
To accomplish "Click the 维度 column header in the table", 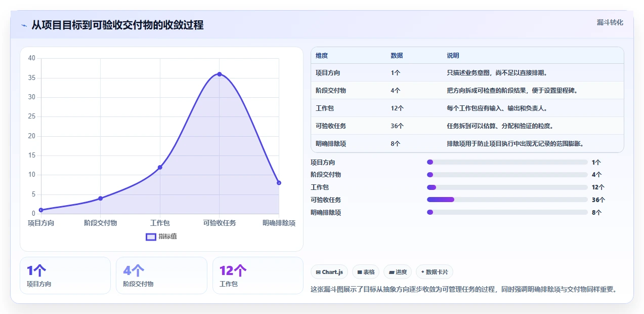I will click(x=322, y=56).
